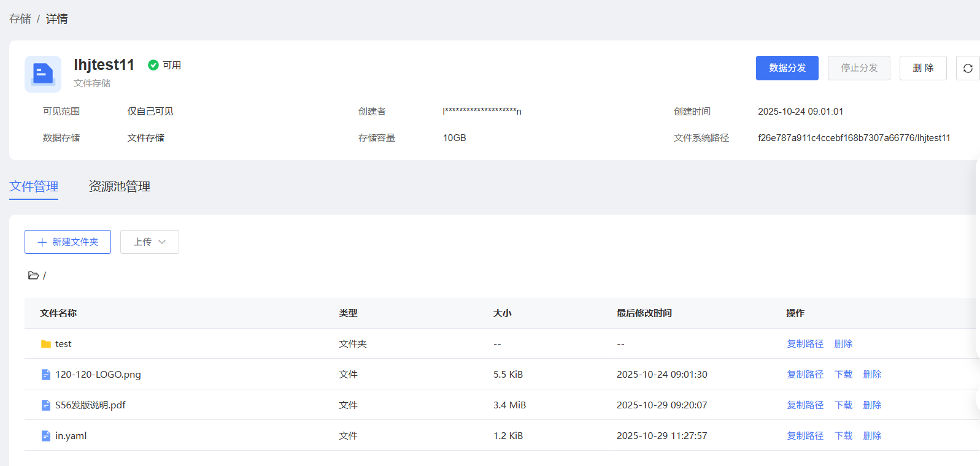Download the S56发版说明.pdf file
This screenshot has height=466, width=980.
(x=843, y=405)
